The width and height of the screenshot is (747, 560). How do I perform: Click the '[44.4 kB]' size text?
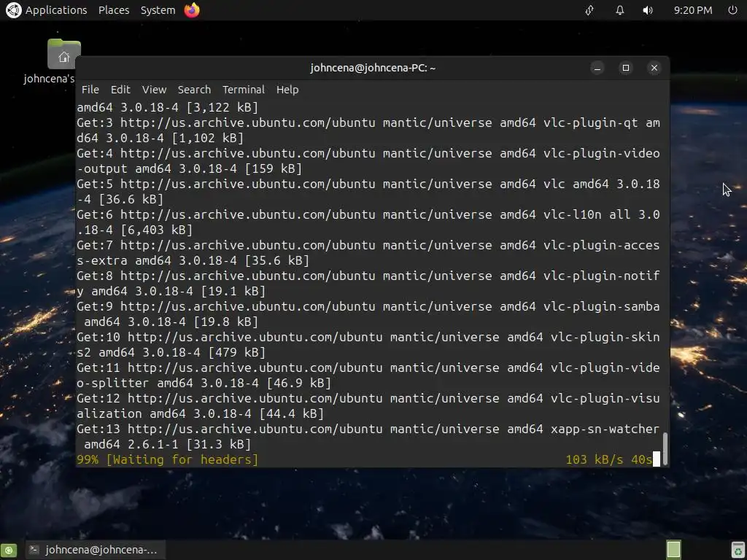point(292,414)
